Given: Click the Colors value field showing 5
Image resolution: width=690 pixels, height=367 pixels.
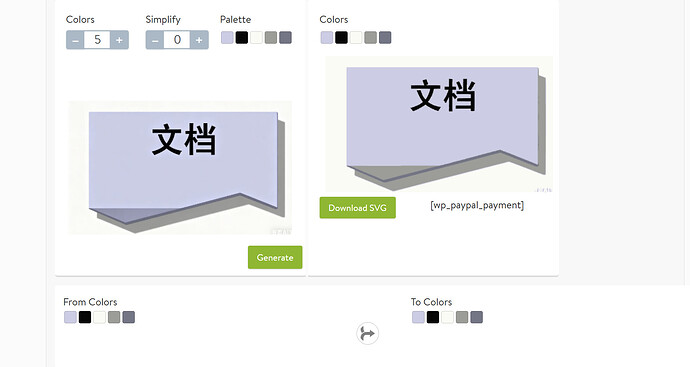Looking at the screenshot, I should coord(97,40).
